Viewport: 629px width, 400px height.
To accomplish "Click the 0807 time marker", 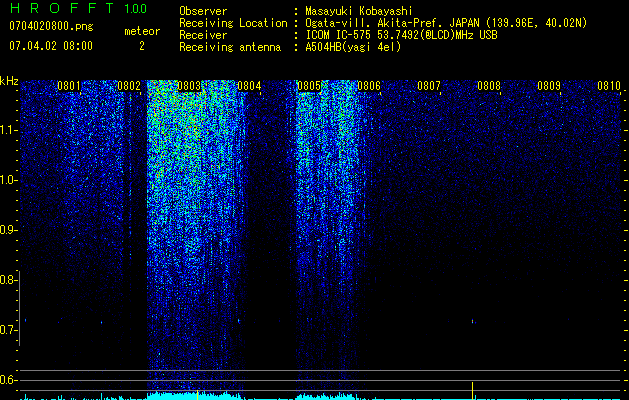I will [x=429, y=86].
